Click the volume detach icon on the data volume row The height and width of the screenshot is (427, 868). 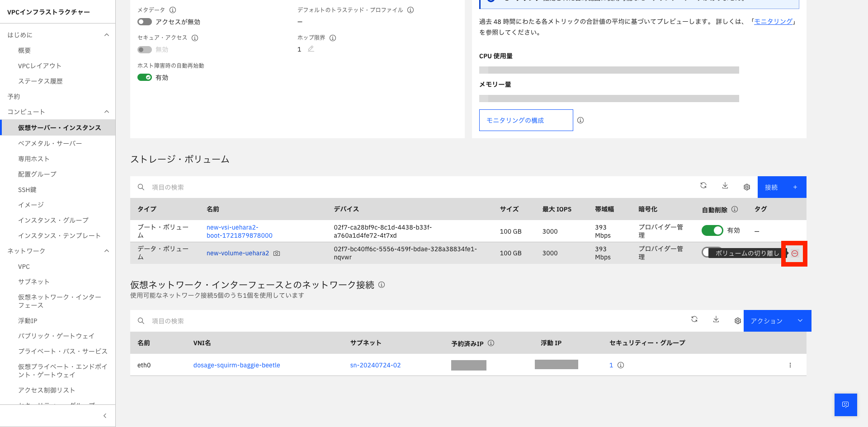(794, 253)
